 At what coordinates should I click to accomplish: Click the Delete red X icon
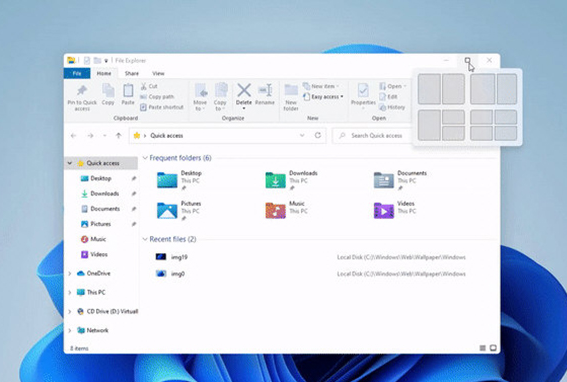244,90
